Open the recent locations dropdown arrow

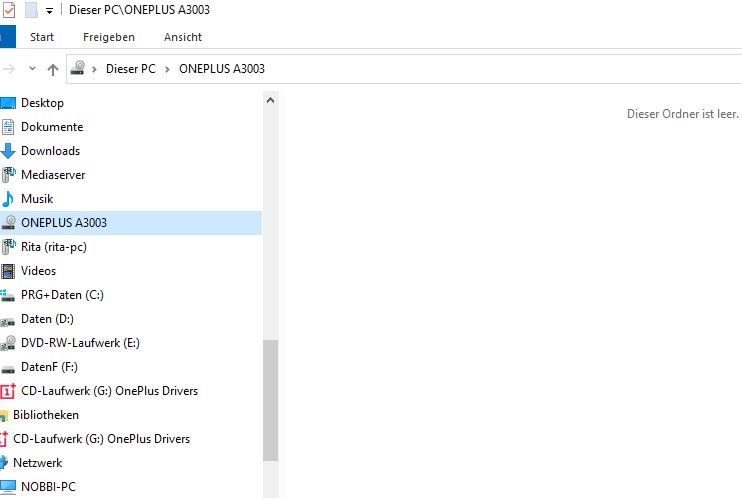click(32, 69)
